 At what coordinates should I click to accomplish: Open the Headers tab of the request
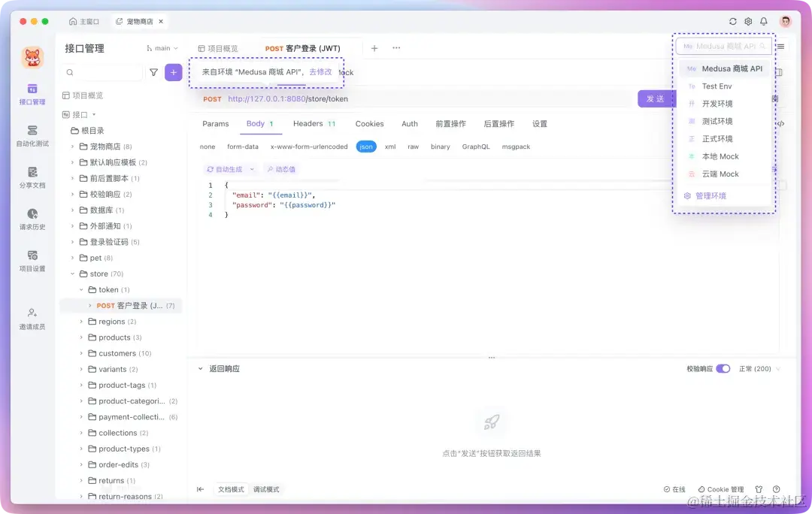pos(308,123)
